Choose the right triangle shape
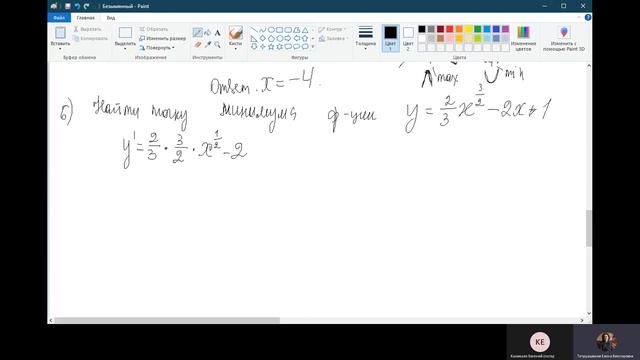 (254, 38)
